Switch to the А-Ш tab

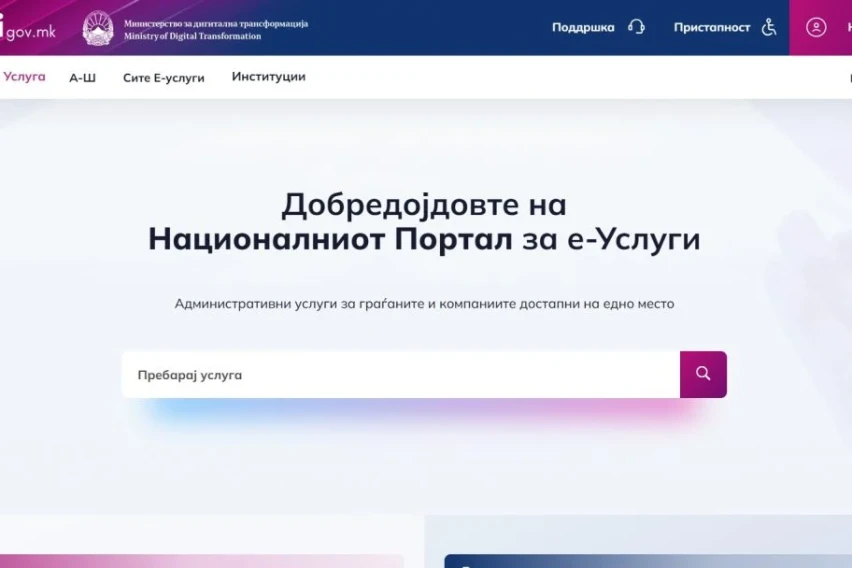[83, 78]
